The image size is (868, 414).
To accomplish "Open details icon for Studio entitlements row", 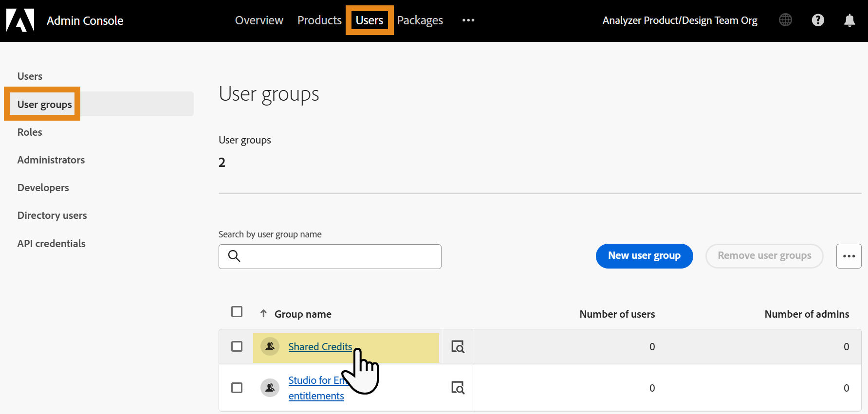I will click(458, 388).
